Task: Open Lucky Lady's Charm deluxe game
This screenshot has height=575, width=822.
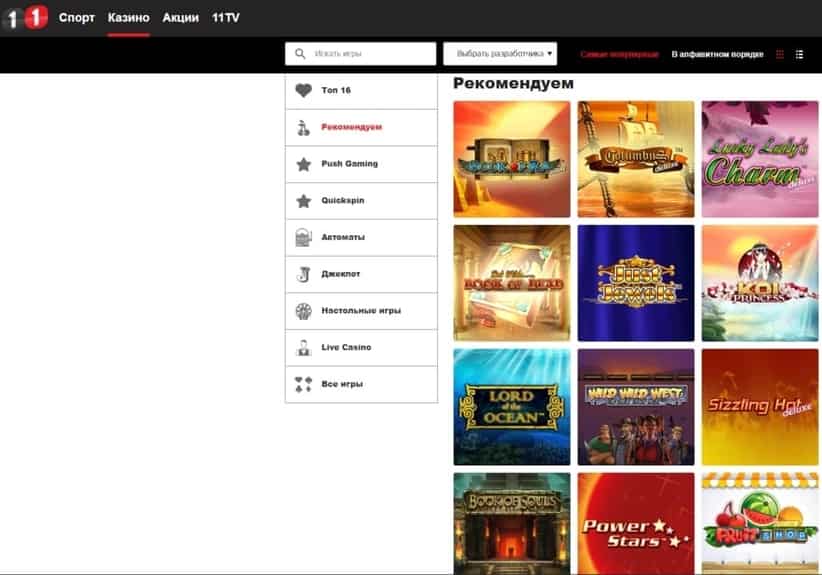Action: click(x=760, y=159)
